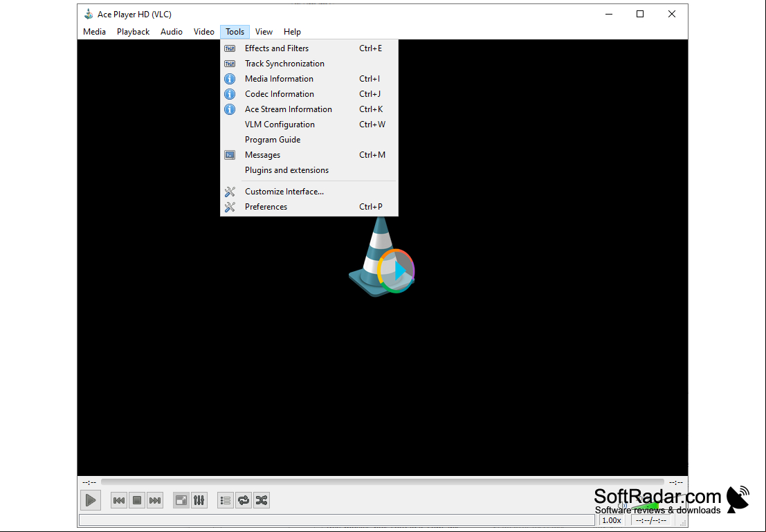Open Effects and Filters
Viewport: 766px width, 532px height.
(309, 48)
